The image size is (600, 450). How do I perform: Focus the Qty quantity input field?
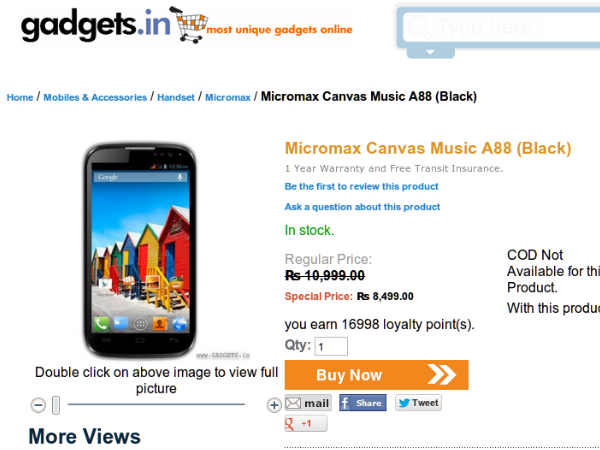[331, 347]
